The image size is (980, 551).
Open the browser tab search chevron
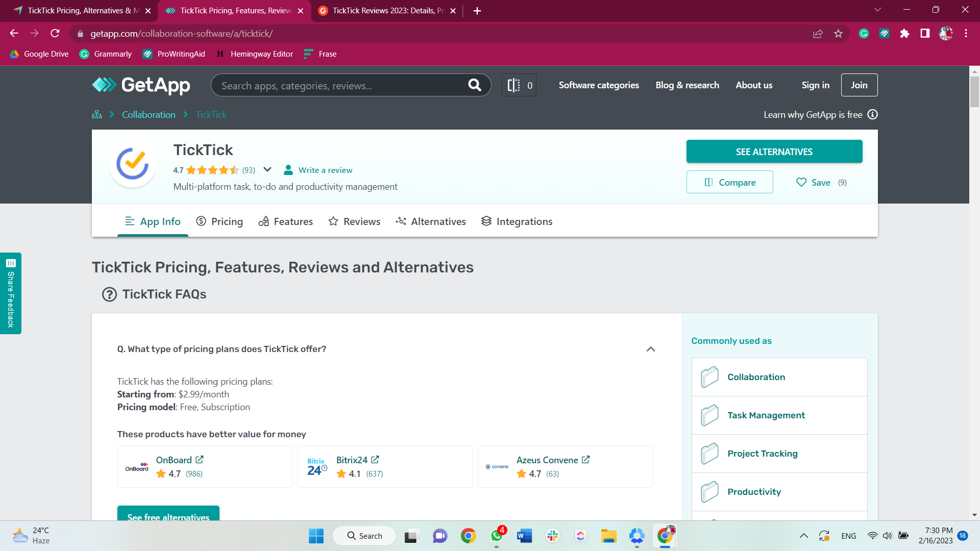[877, 10]
